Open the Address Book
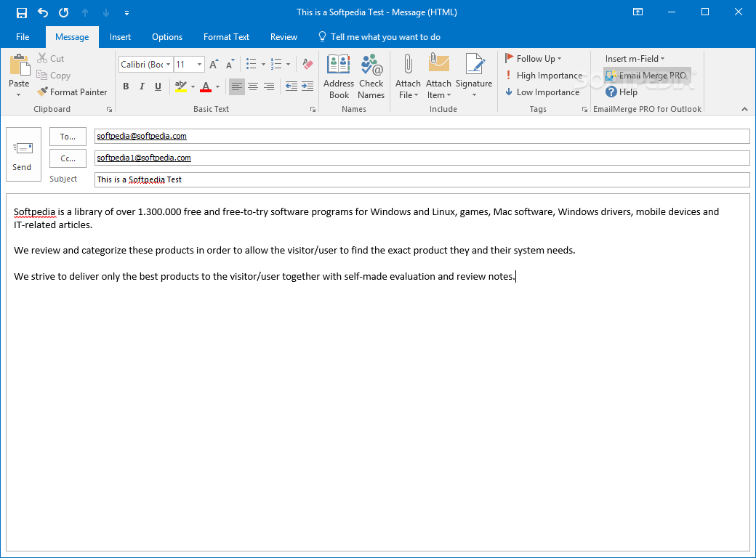 pos(339,76)
